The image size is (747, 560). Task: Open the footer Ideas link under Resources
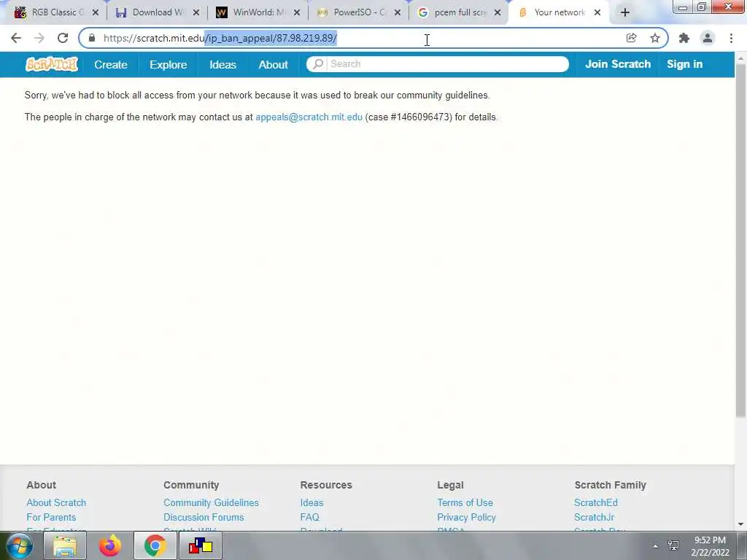tap(311, 502)
